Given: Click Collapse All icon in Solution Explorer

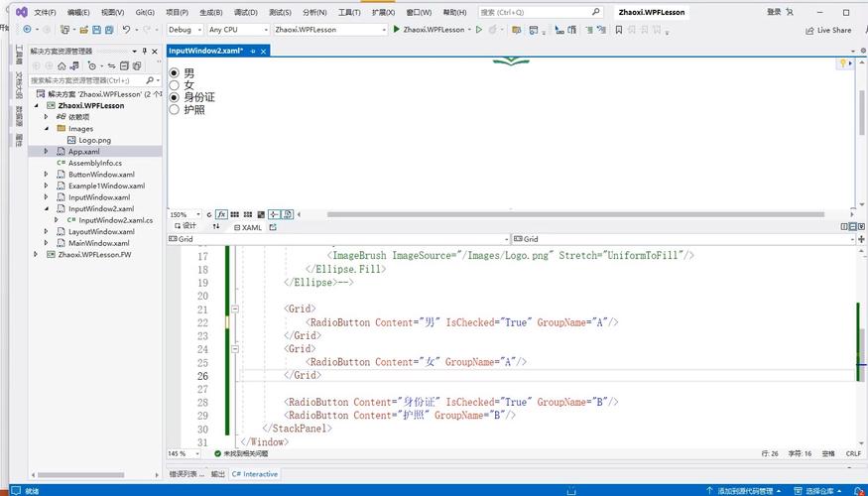Looking at the screenshot, I should tap(124, 65).
